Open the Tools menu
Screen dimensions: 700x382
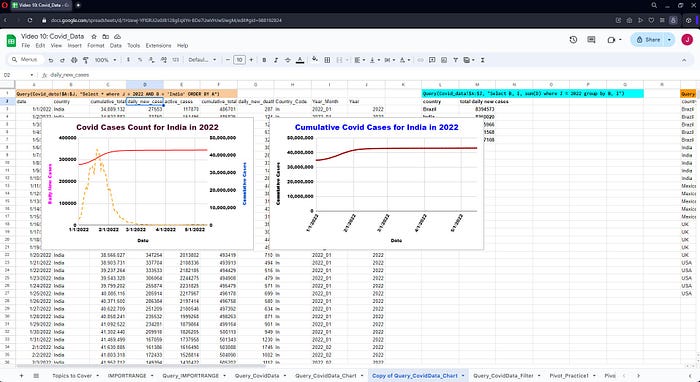point(133,46)
